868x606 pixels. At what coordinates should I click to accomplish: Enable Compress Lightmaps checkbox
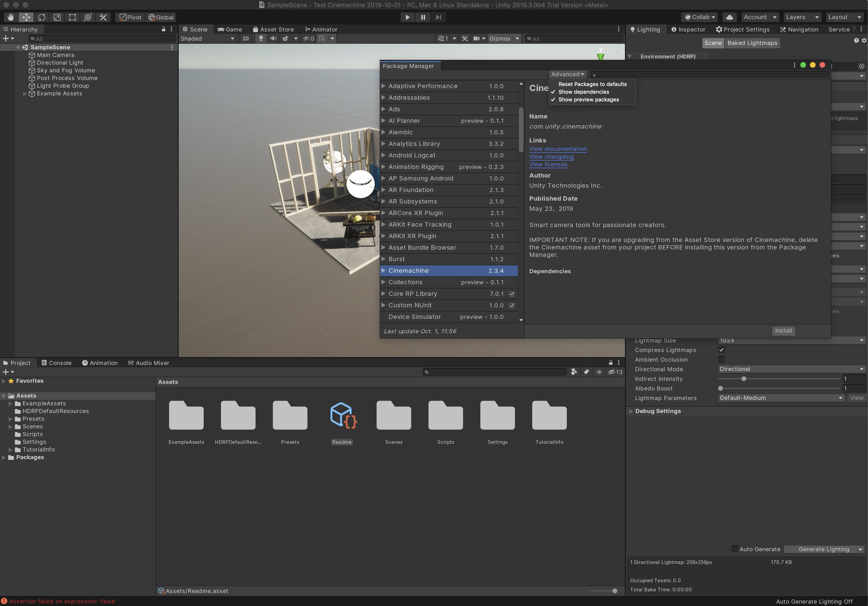(721, 350)
